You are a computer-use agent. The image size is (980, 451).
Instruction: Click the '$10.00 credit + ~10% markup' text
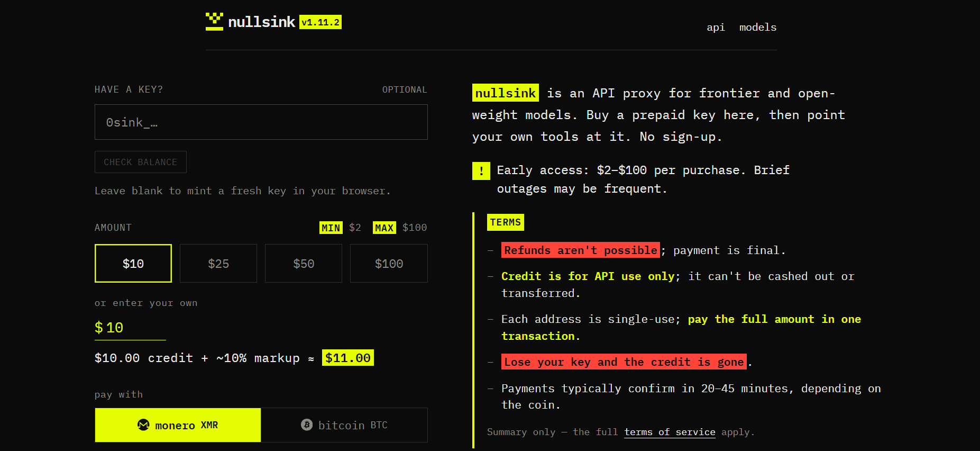[x=197, y=358]
